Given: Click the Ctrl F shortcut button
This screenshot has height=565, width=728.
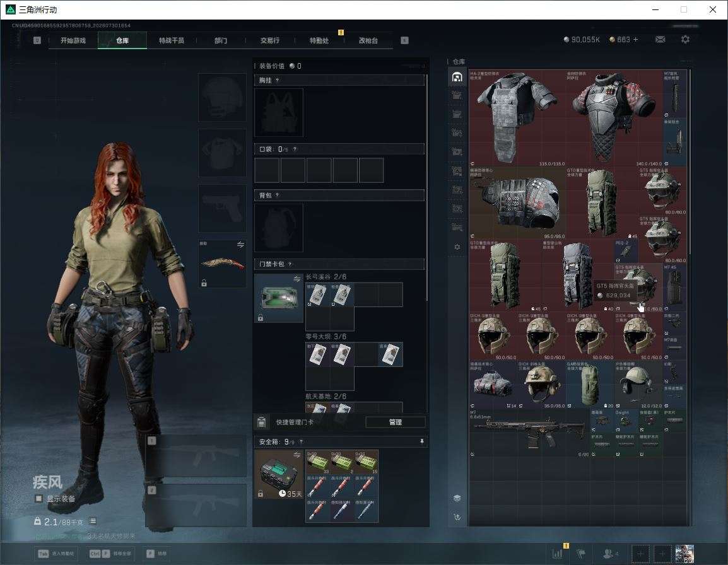Looking at the screenshot, I should 110,554.
